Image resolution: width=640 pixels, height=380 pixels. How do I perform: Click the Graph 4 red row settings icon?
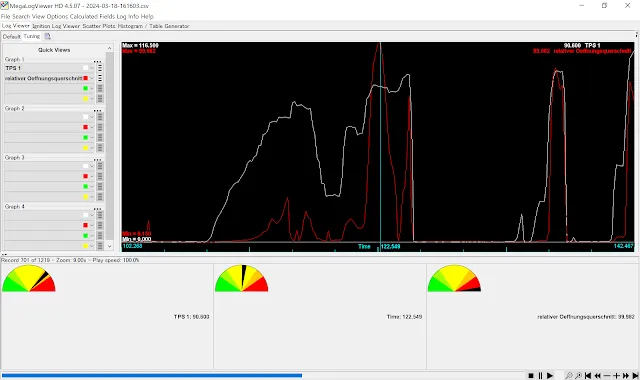pyautogui.click(x=100, y=225)
